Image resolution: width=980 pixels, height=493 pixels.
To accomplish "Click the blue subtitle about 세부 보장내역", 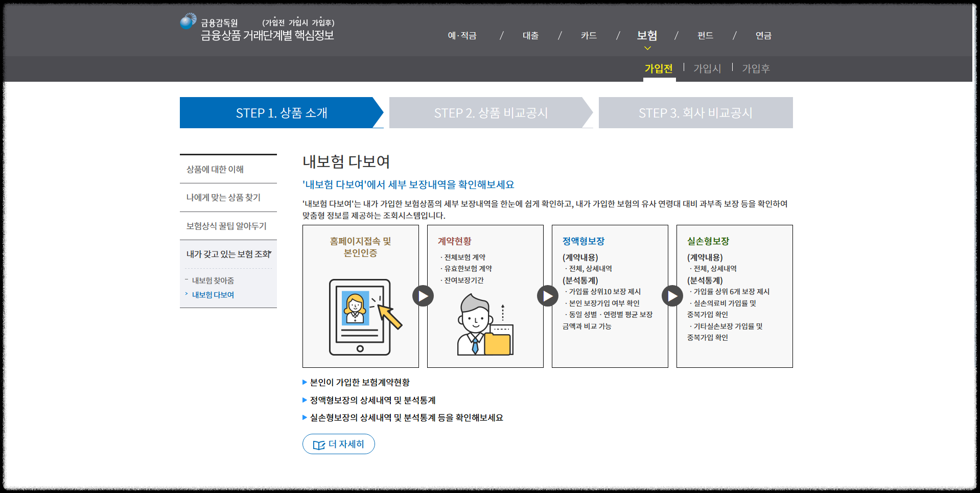I will (408, 184).
